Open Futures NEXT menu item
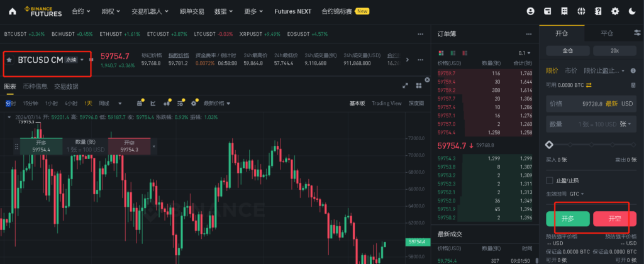644x264 pixels. tap(293, 11)
